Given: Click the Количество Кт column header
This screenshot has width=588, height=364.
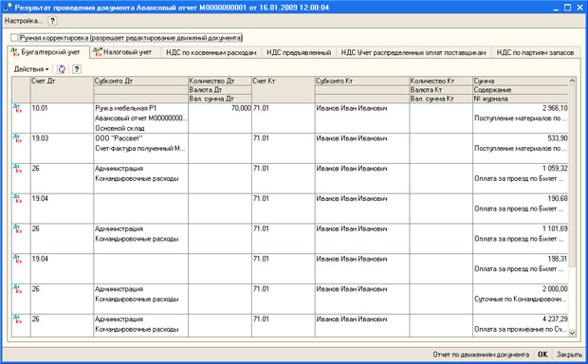Looking at the screenshot, I should [x=441, y=81].
